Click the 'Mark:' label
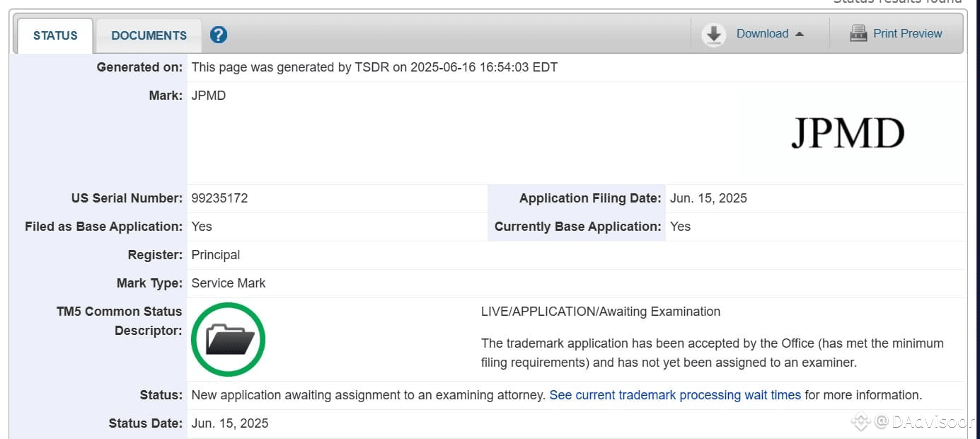Image resolution: width=980 pixels, height=439 pixels. (x=166, y=96)
